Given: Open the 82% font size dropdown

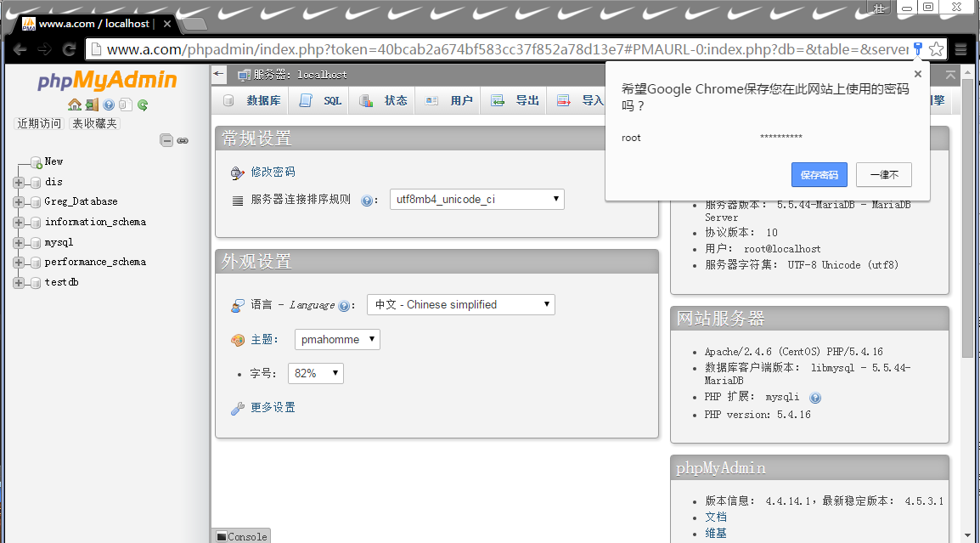Looking at the screenshot, I should tap(316, 373).
